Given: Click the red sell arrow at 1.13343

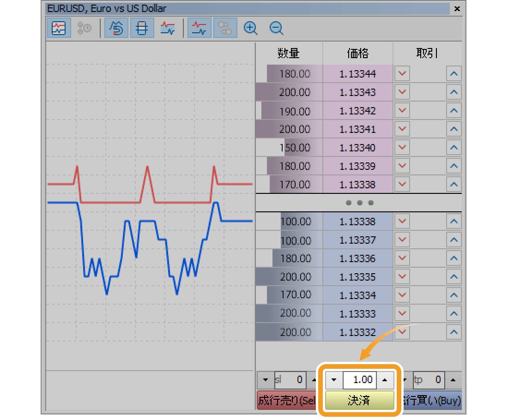Looking at the screenshot, I should click(402, 92).
